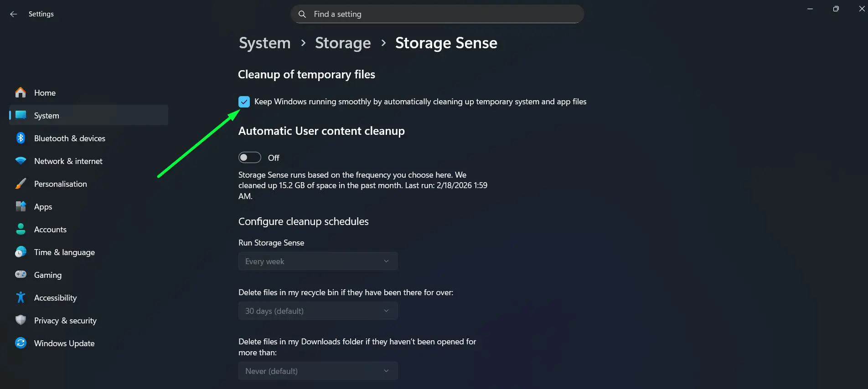Select the Apps icon in the sidebar

click(21, 206)
